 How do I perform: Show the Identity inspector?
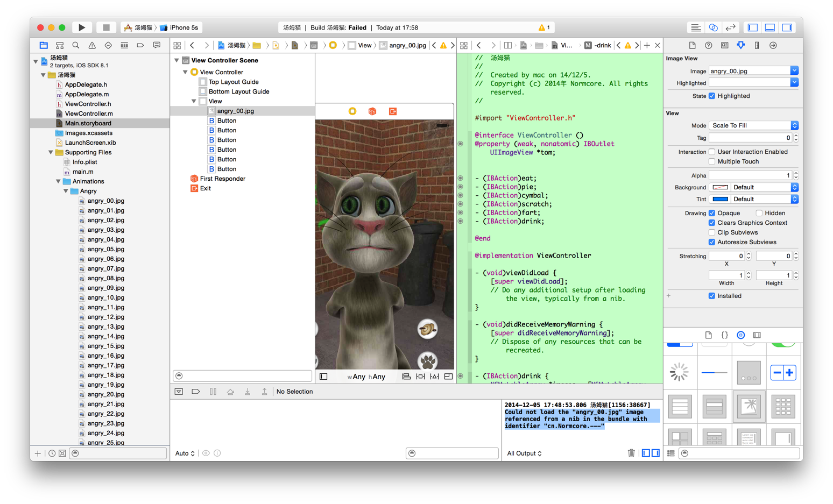pyautogui.click(x=725, y=45)
